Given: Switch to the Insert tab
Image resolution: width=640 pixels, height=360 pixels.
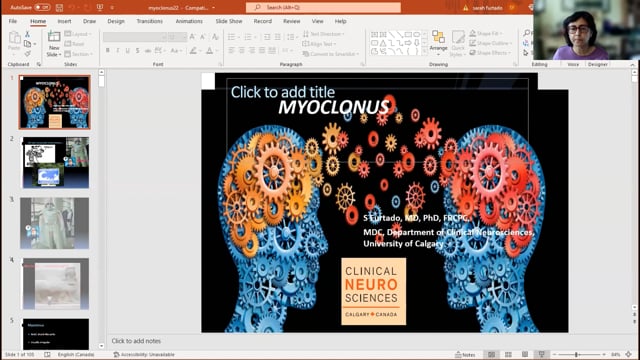Looking at the screenshot, I should coord(64,21).
